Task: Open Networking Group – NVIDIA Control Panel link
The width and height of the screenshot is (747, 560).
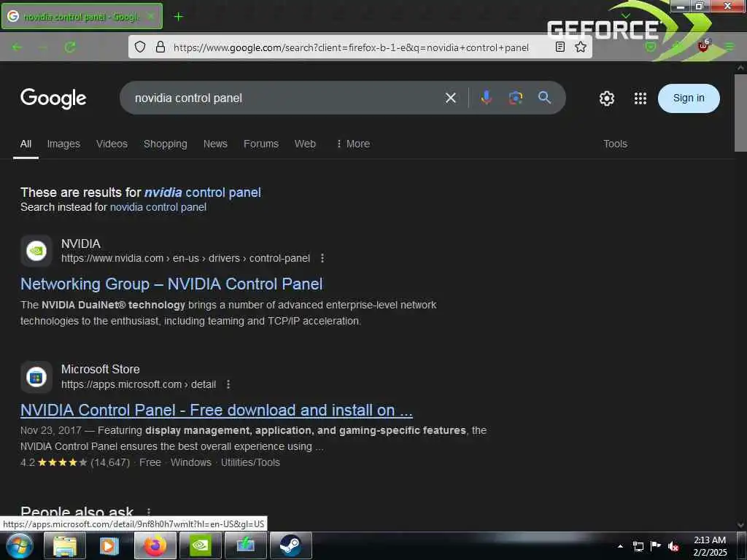Action: click(x=171, y=284)
